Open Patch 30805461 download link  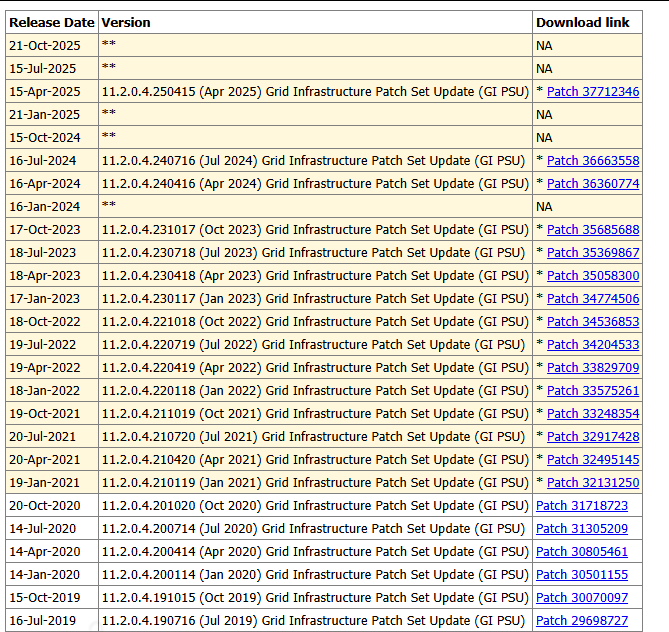click(x=582, y=553)
